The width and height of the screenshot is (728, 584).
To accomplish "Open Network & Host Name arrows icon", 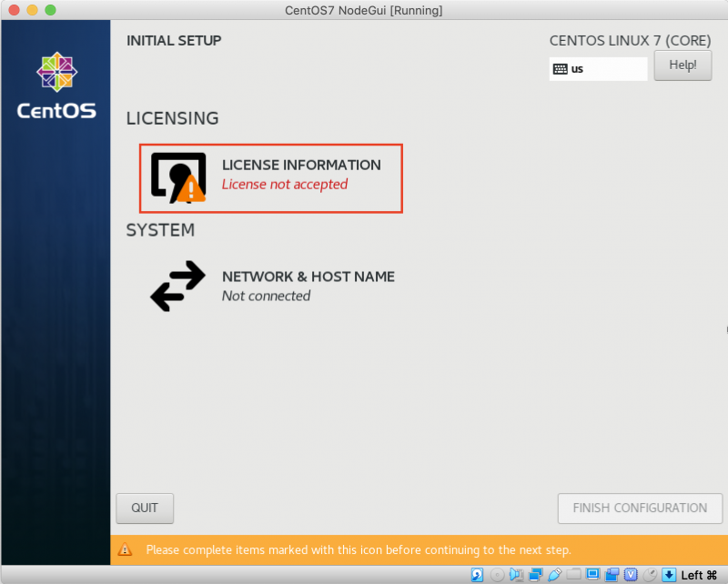I will point(177,286).
